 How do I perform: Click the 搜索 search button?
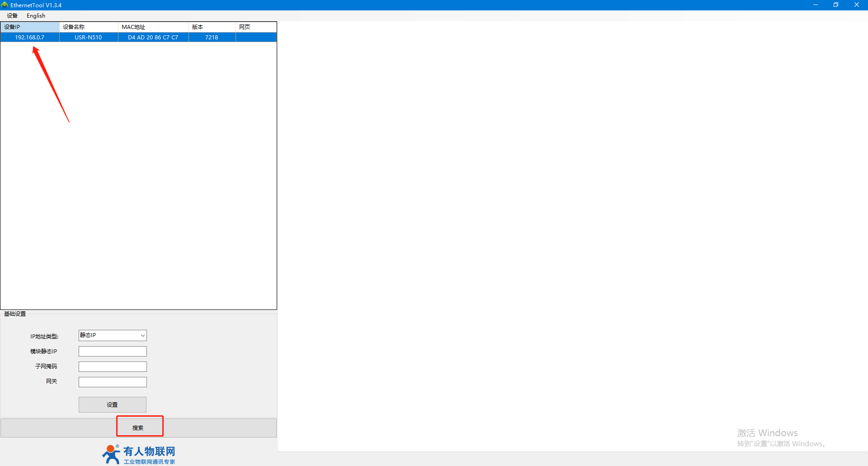[x=138, y=428]
